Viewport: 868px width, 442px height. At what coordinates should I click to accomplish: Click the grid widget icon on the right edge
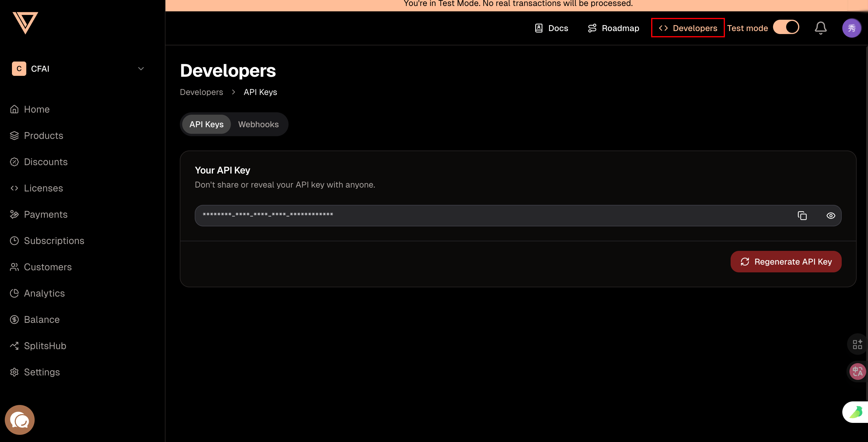(857, 344)
